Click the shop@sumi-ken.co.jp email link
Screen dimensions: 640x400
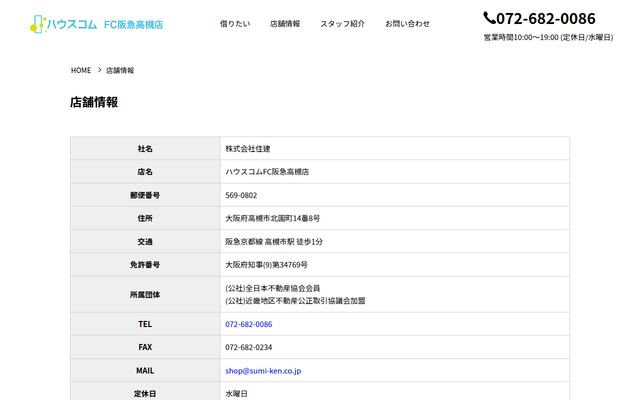(263, 371)
